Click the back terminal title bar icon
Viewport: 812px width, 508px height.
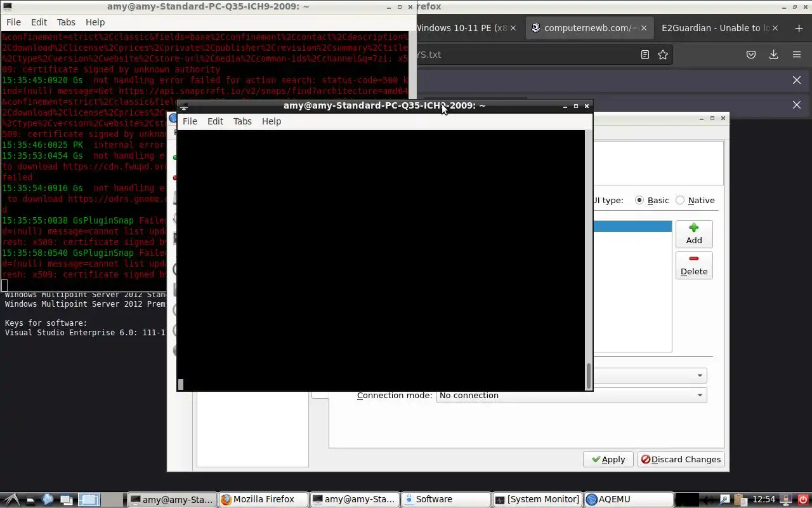(x=8, y=6)
